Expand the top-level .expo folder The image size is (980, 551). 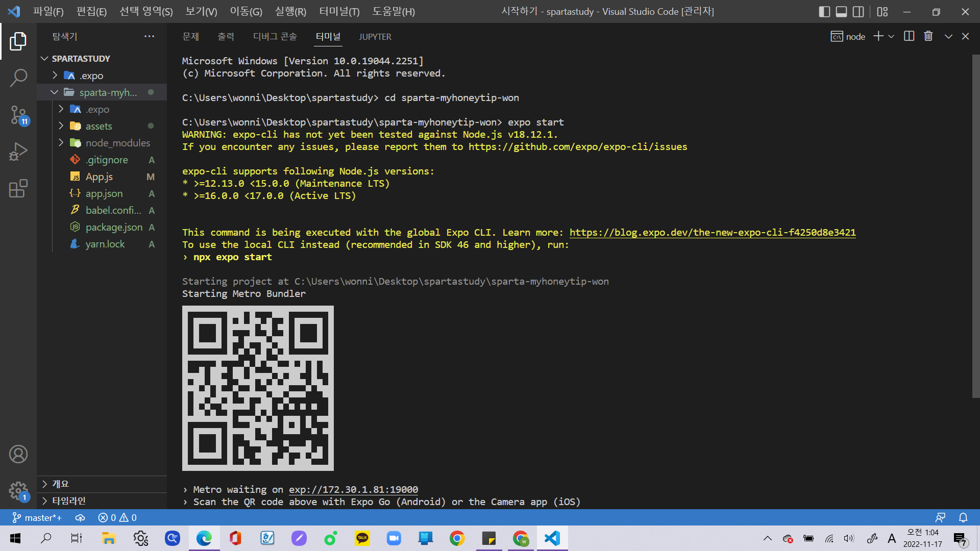tap(102, 76)
